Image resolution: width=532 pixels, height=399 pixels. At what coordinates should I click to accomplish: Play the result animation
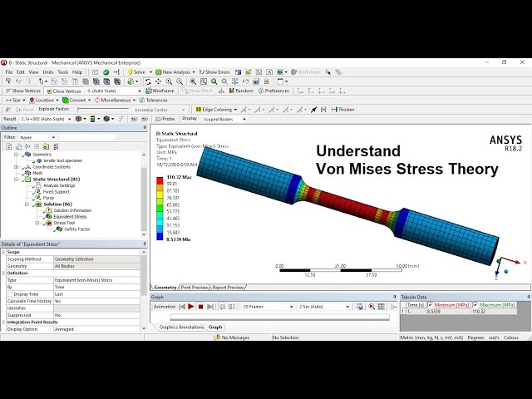(x=191, y=307)
